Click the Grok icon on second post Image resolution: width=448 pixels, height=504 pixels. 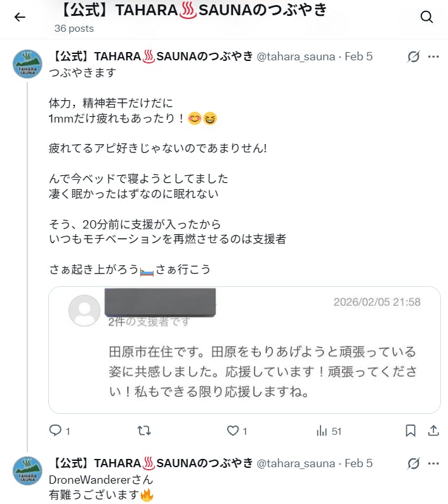(x=413, y=463)
